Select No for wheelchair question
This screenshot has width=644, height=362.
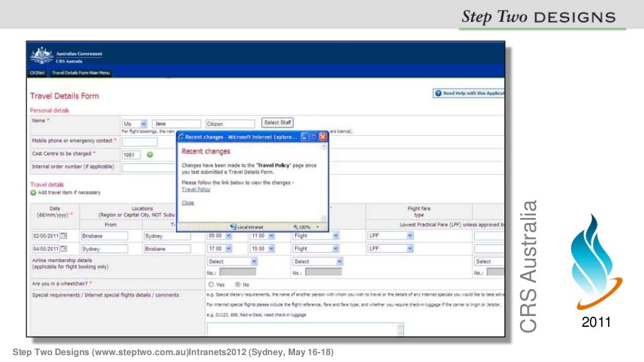(x=238, y=285)
